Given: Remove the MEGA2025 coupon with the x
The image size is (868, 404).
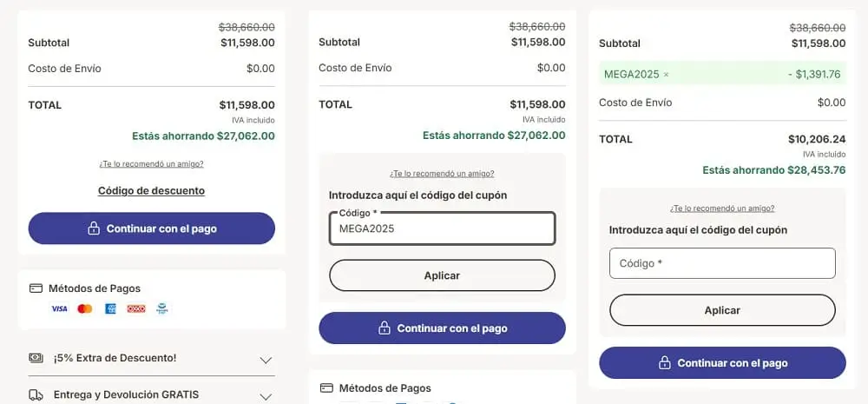Looking at the screenshot, I should click(666, 74).
